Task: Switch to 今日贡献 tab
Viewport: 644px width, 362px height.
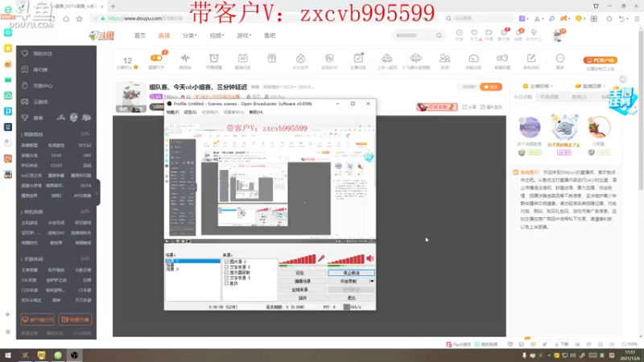Action: (522, 97)
